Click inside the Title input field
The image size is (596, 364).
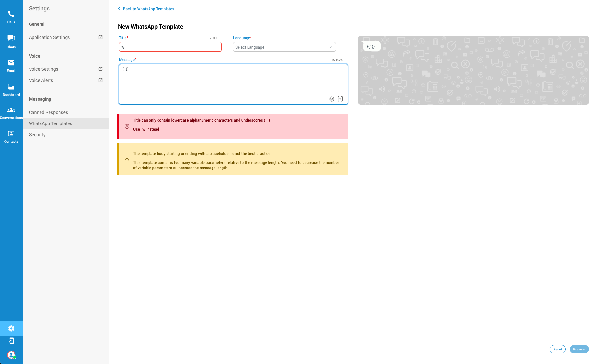(170, 47)
